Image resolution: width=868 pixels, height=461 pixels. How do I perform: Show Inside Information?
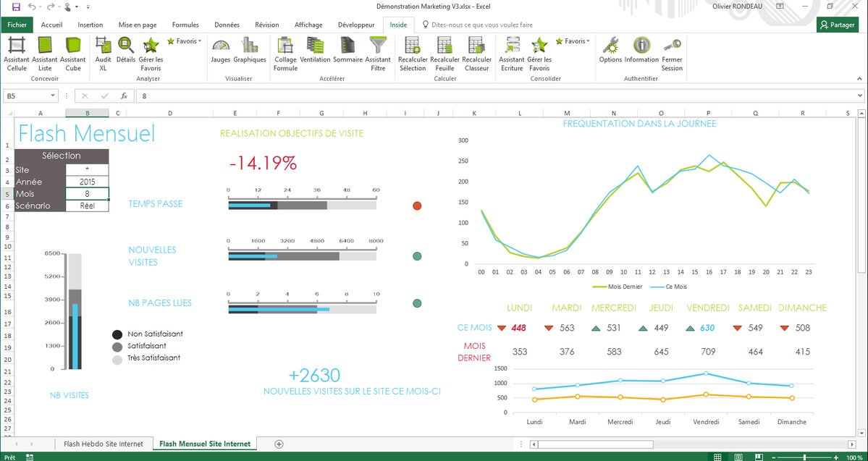pos(641,50)
